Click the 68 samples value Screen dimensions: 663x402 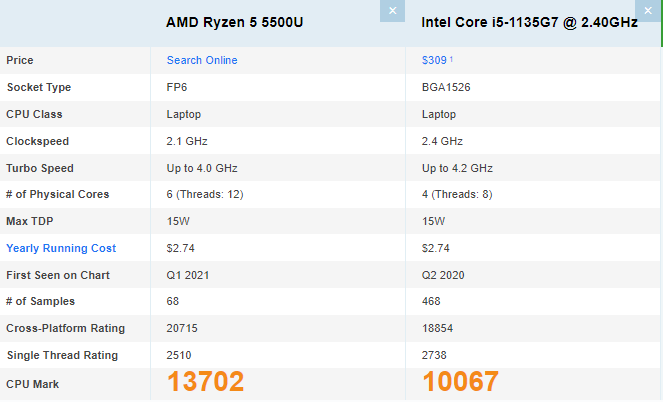[173, 301]
